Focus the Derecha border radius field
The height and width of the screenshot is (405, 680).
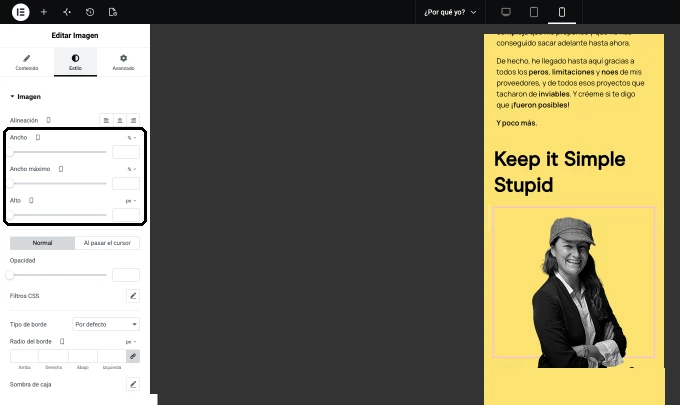(53, 356)
